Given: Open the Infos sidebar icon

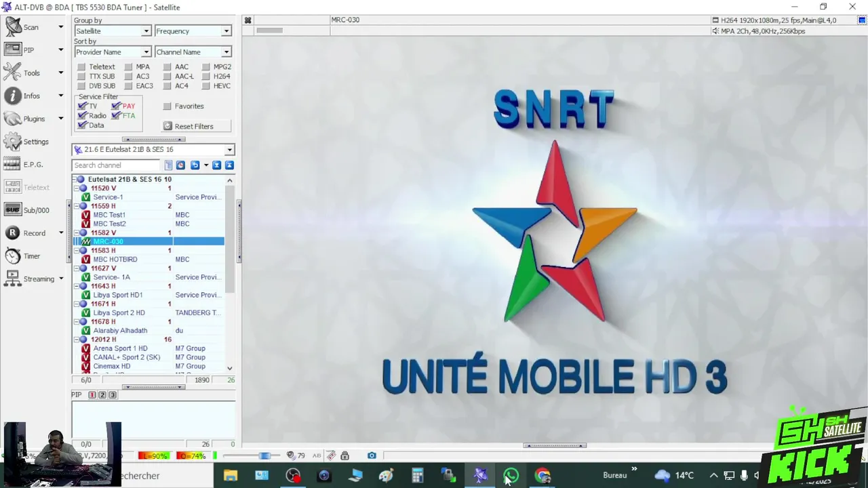Looking at the screenshot, I should pyautogui.click(x=13, y=96).
